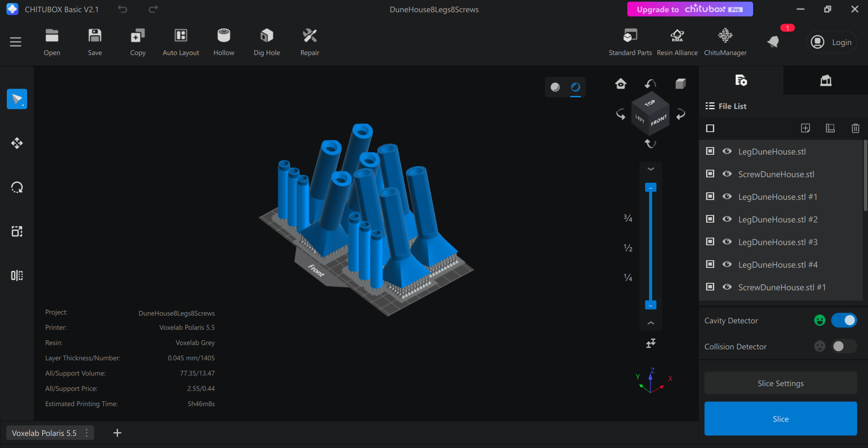
Task: Open Voxelab Polaris 5.5 tab options menu
Action: [x=87, y=433]
